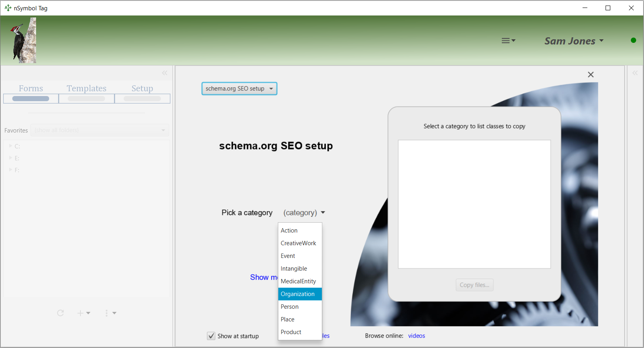
Task: Select Action from category list
Action: (300, 231)
